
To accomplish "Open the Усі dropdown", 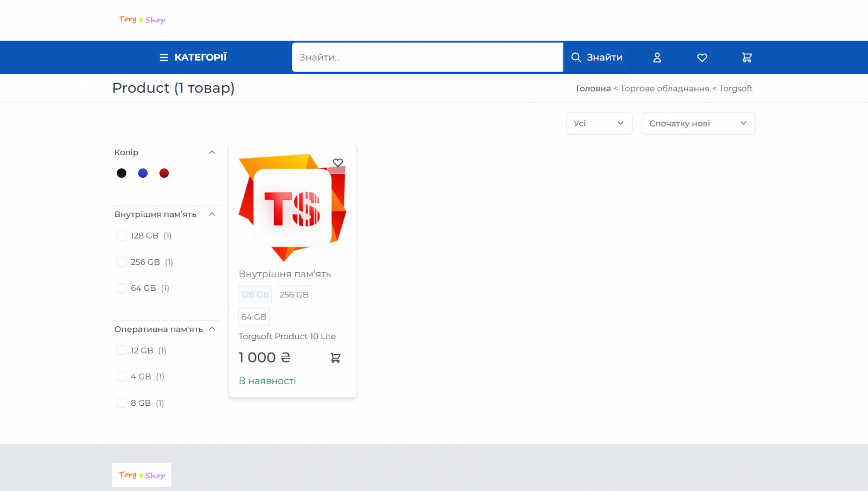I will point(599,124).
